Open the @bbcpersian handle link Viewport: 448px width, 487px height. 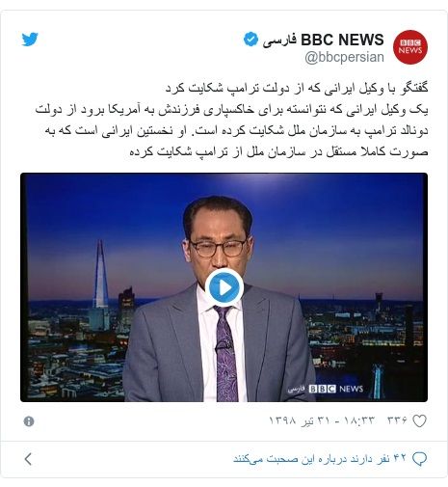click(x=344, y=57)
